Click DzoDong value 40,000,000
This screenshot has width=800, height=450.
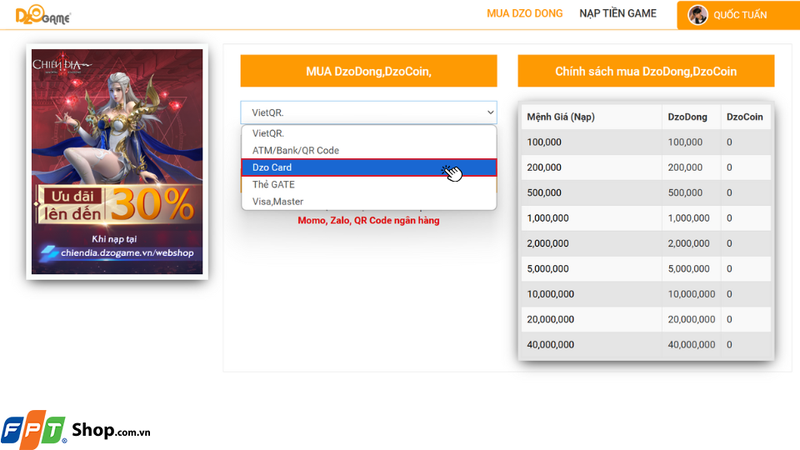[x=691, y=345]
